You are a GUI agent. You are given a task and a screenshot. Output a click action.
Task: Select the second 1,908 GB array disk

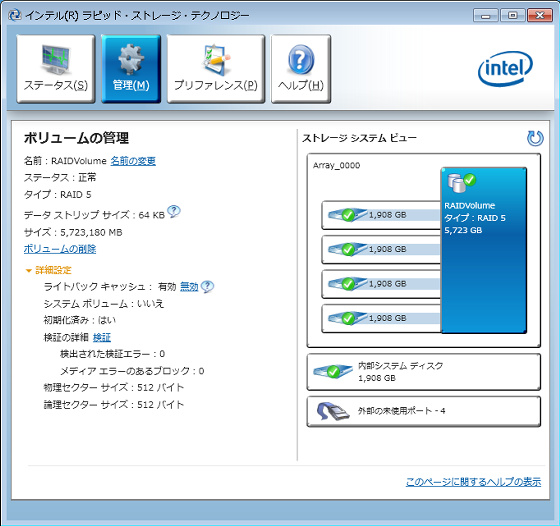pos(381,249)
